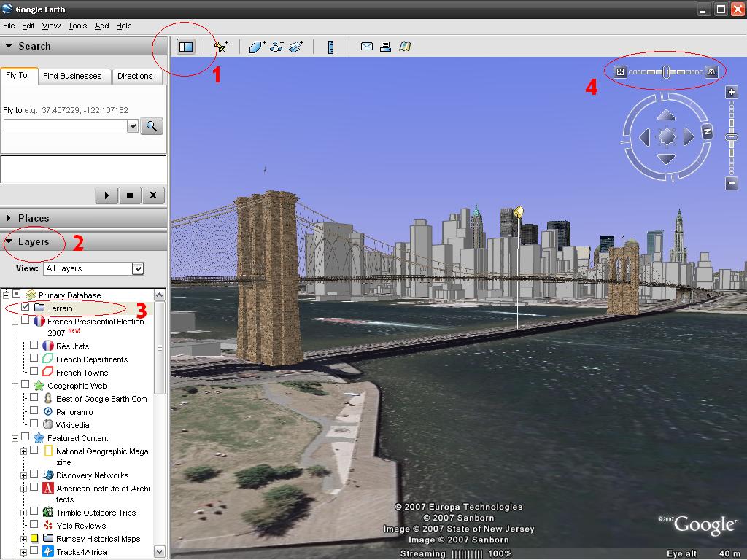Clear search results with the X button
Screen dimensions: 747x560
tap(153, 195)
